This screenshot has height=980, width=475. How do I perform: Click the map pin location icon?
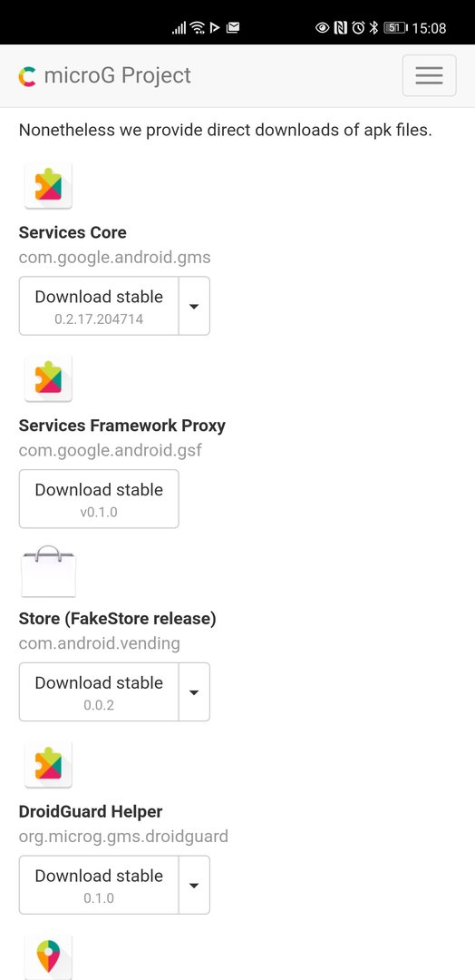48,956
